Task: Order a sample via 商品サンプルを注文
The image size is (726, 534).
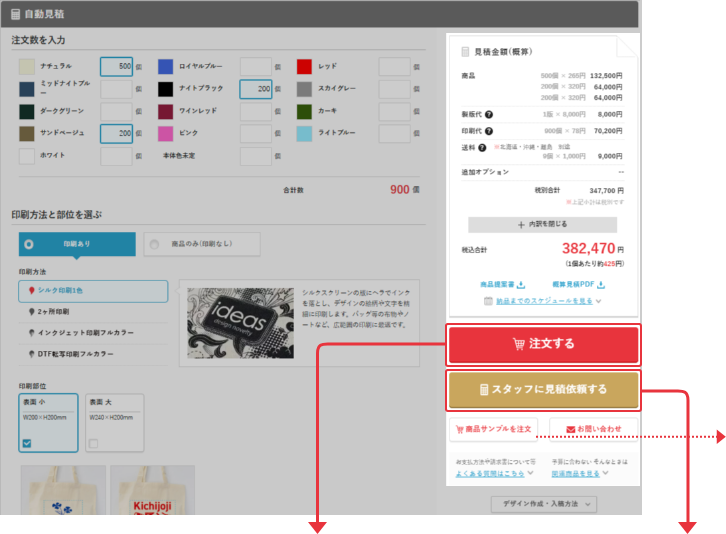Action: (x=493, y=429)
